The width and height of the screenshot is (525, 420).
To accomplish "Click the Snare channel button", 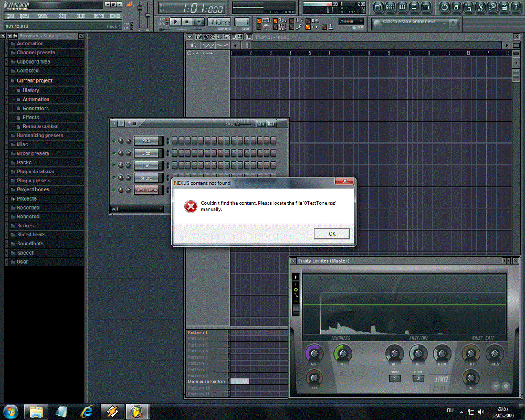I will tap(146, 178).
